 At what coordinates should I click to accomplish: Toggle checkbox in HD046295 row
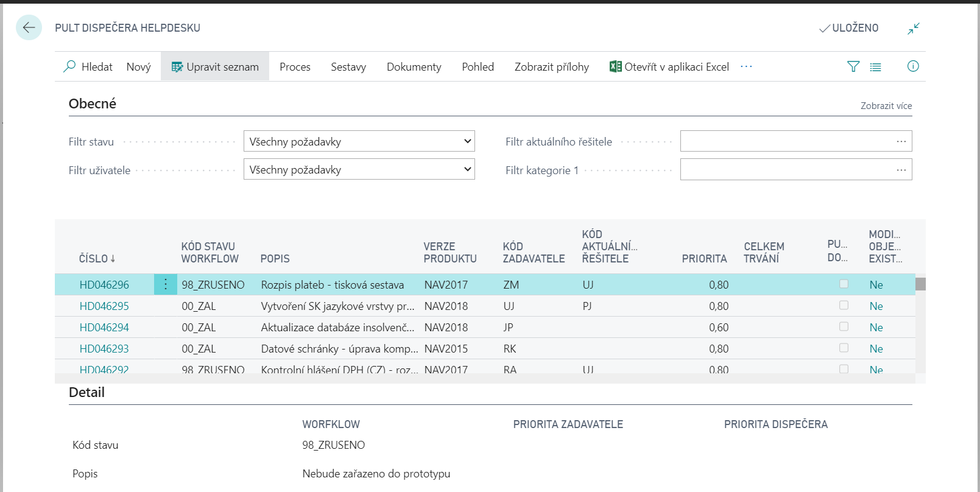tap(844, 305)
